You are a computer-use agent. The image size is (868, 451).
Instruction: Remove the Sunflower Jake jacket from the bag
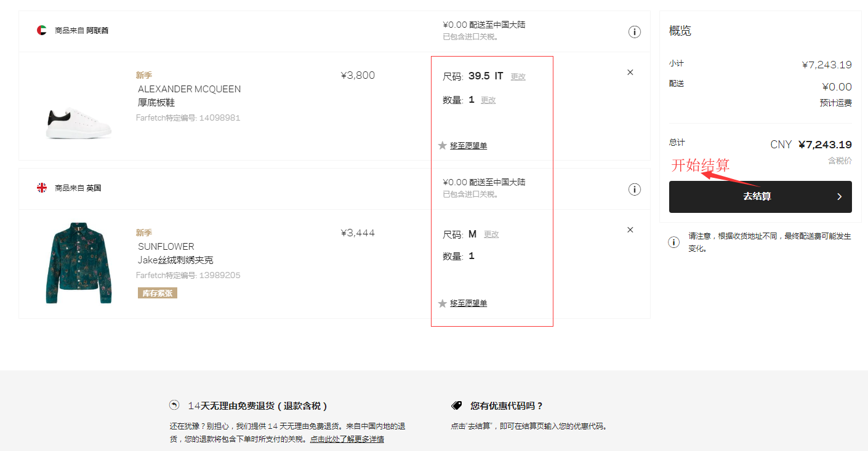pyautogui.click(x=630, y=230)
